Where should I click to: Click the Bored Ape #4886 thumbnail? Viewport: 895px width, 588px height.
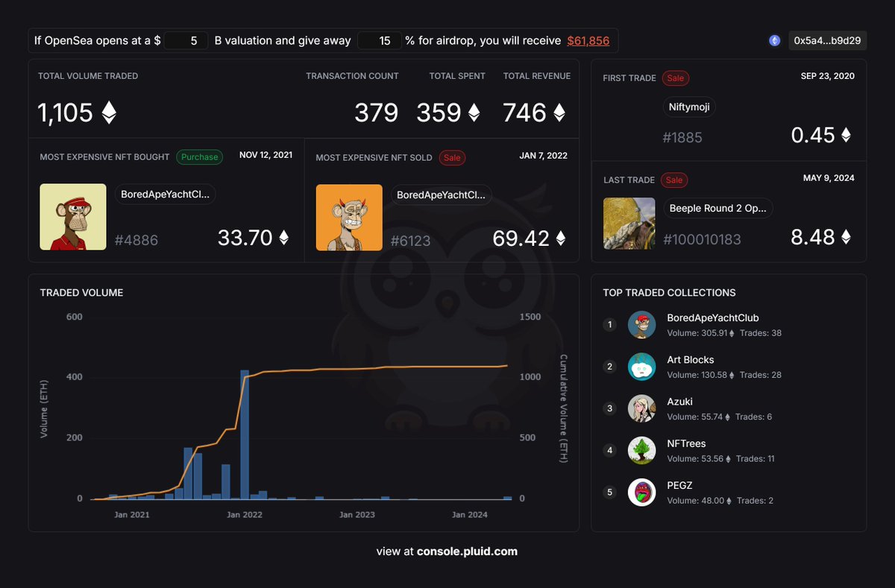(x=72, y=217)
